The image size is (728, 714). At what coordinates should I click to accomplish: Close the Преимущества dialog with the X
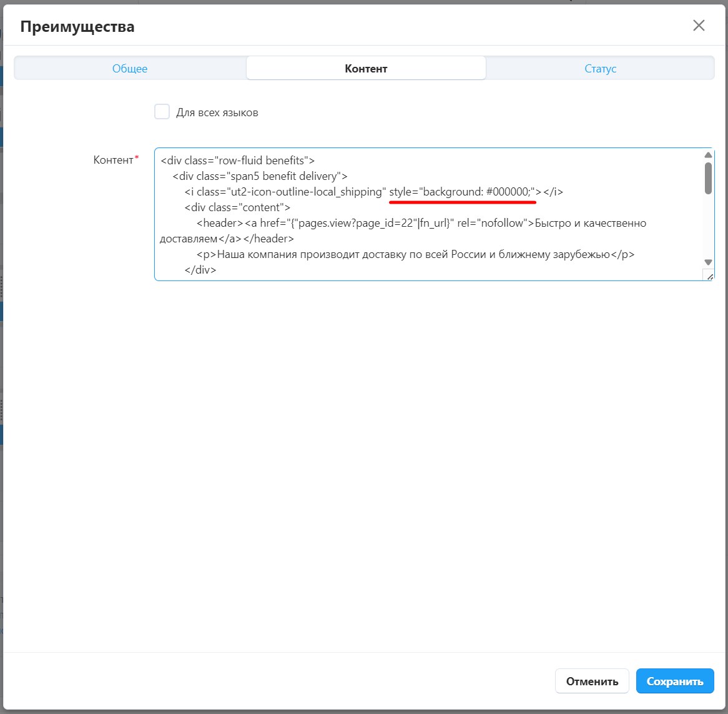pos(699,26)
